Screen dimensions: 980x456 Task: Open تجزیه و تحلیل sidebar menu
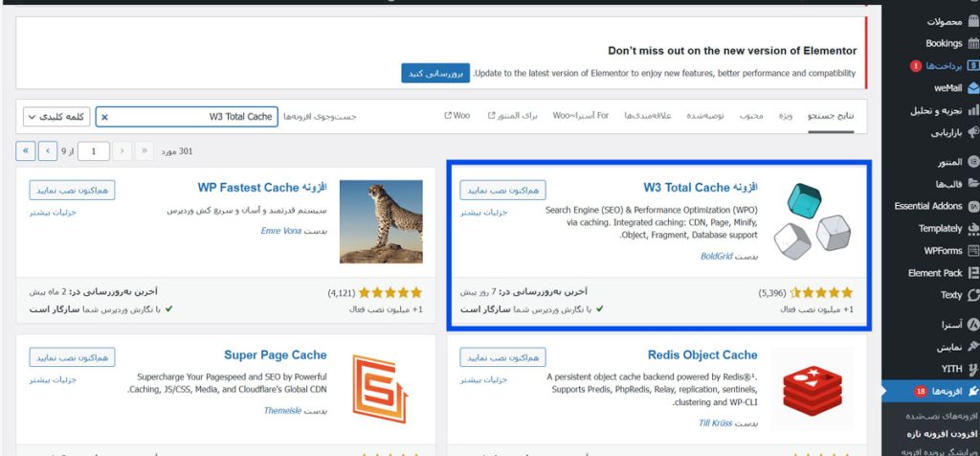pos(936,111)
